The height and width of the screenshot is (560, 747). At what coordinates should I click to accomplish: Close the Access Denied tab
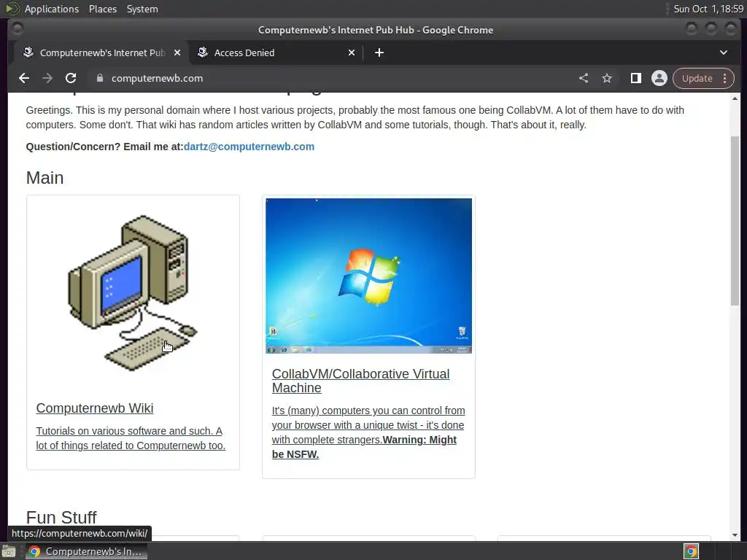pyautogui.click(x=352, y=52)
